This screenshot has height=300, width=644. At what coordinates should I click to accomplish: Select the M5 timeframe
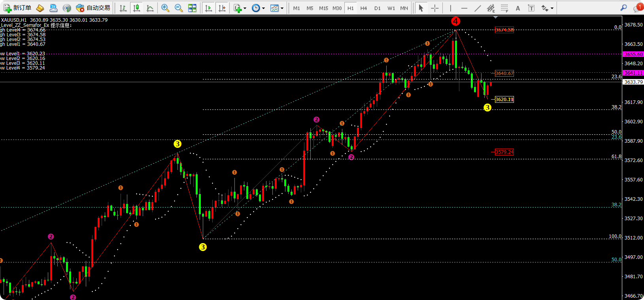tap(310, 8)
